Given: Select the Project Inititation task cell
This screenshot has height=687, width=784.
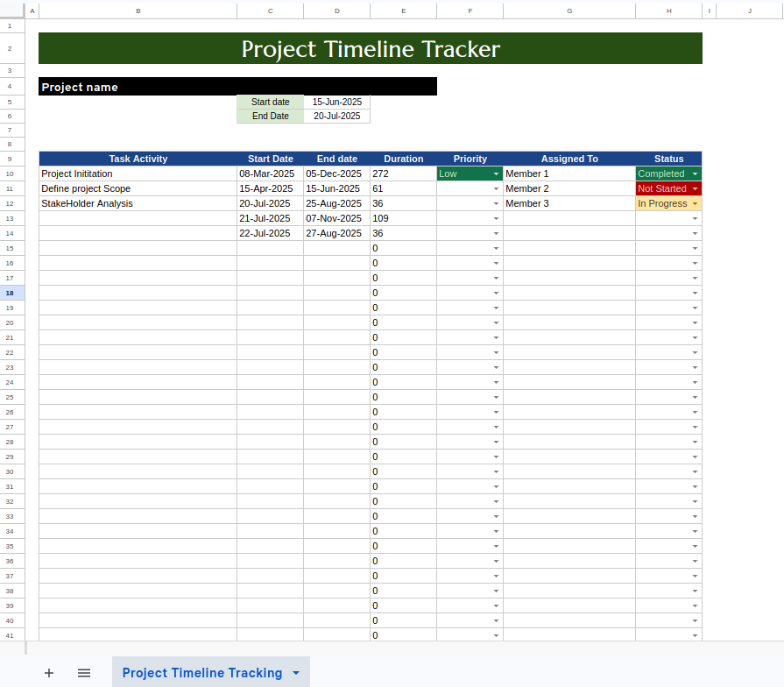Looking at the screenshot, I should click(x=138, y=174).
